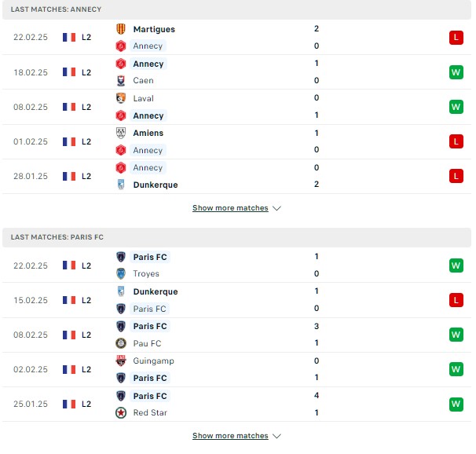Open Show more matches under Paris FC
Screen dimensions: 476x454
point(230,436)
